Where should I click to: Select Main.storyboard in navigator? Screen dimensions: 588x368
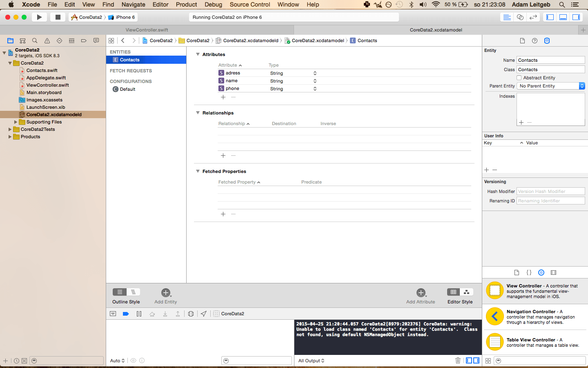[x=44, y=92]
